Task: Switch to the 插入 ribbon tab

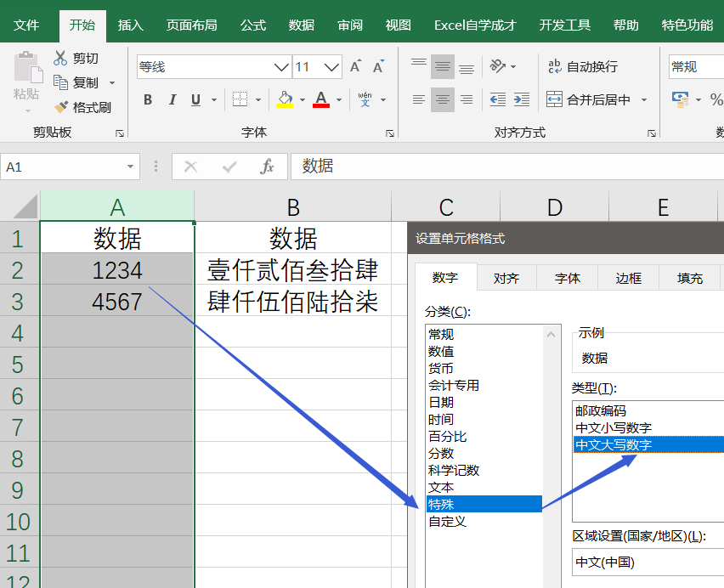Action: coord(130,25)
